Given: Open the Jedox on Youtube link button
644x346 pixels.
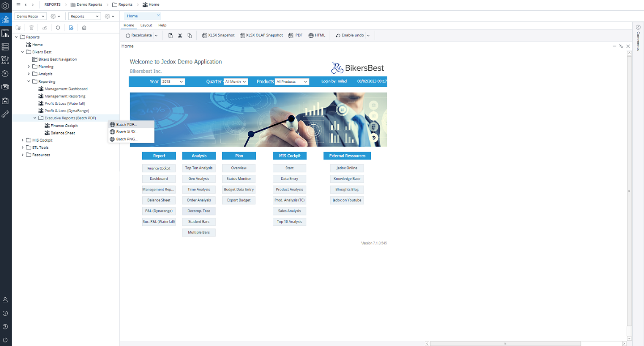Looking at the screenshot, I should coord(347,200).
